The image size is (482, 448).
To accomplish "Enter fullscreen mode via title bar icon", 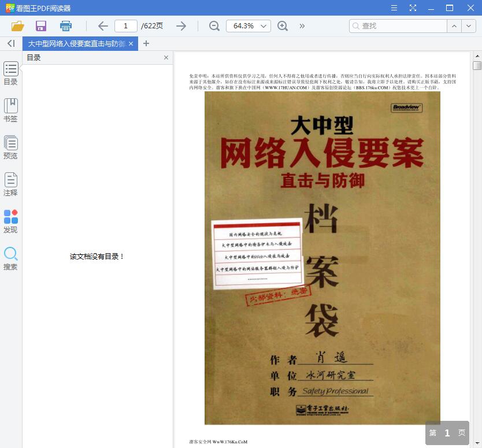I will [x=413, y=8].
